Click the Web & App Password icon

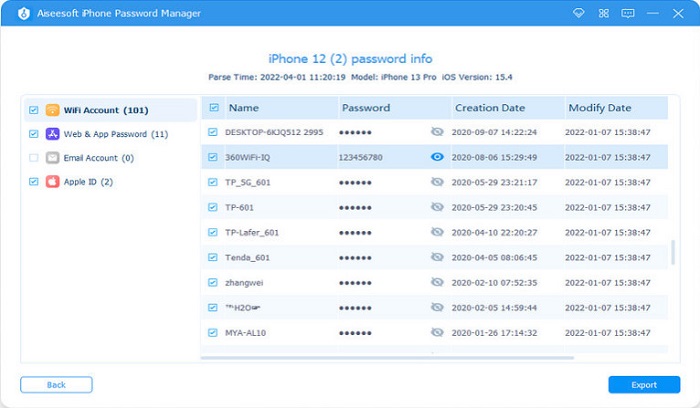(x=53, y=134)
